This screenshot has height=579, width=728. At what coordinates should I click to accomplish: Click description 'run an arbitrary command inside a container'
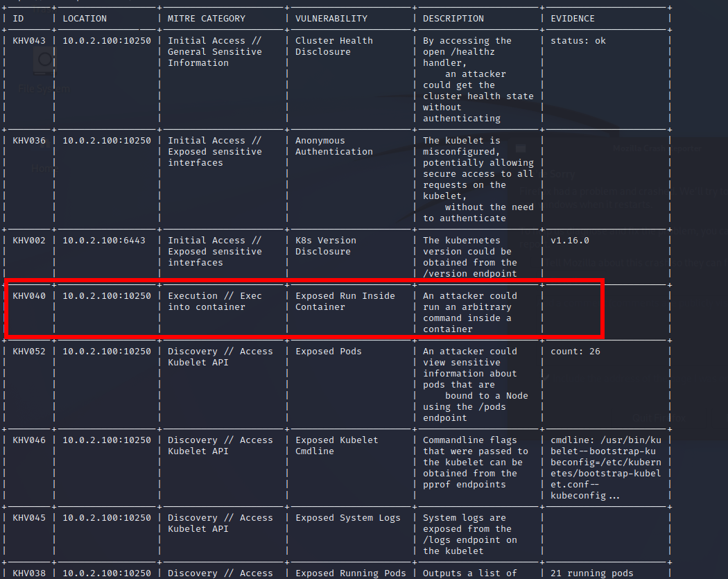pyautogui.click(x=470, y=313)
